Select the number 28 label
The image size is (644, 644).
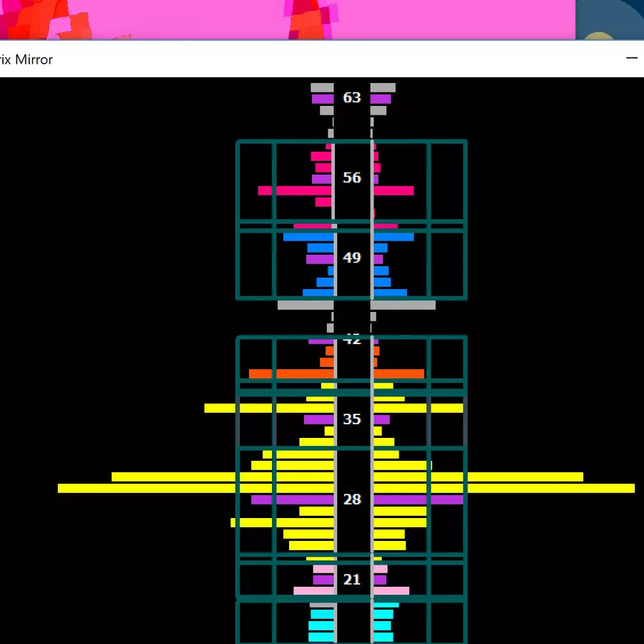[352, 499]
